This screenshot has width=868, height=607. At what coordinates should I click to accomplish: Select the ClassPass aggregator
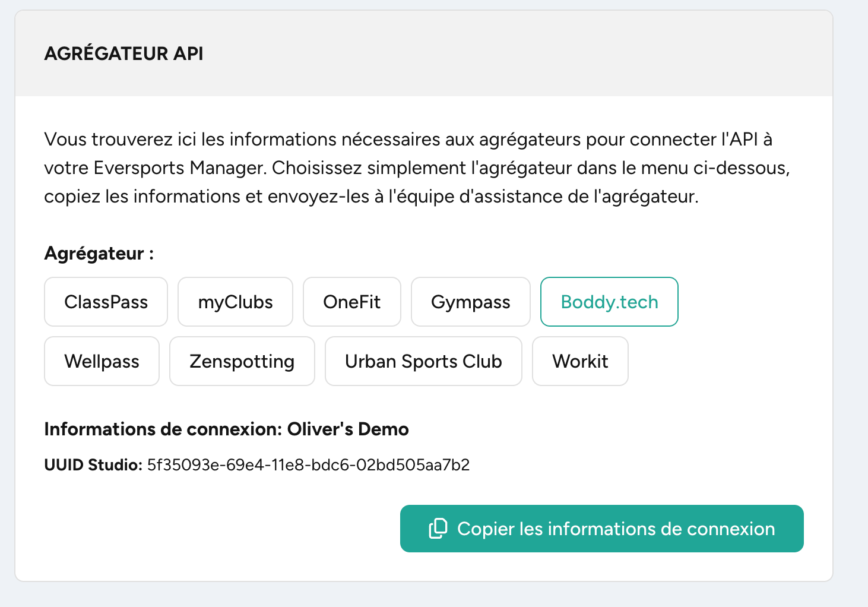coord(106,302)
